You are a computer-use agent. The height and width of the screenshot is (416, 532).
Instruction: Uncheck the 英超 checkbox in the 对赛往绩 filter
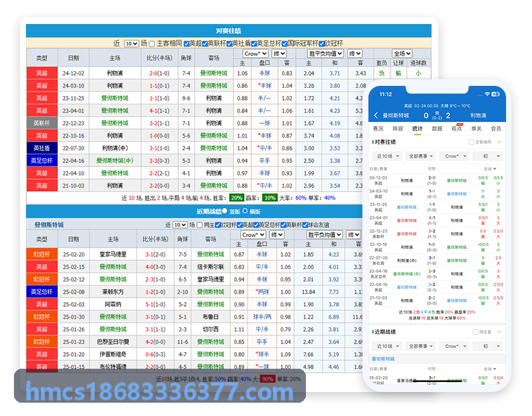(x=186, y=43)
